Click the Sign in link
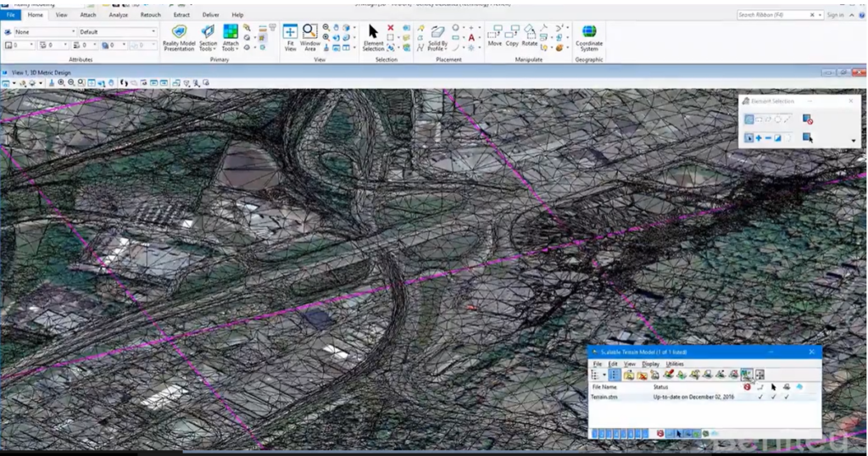Viewport: 868px width, 456px height. (835, 15)
